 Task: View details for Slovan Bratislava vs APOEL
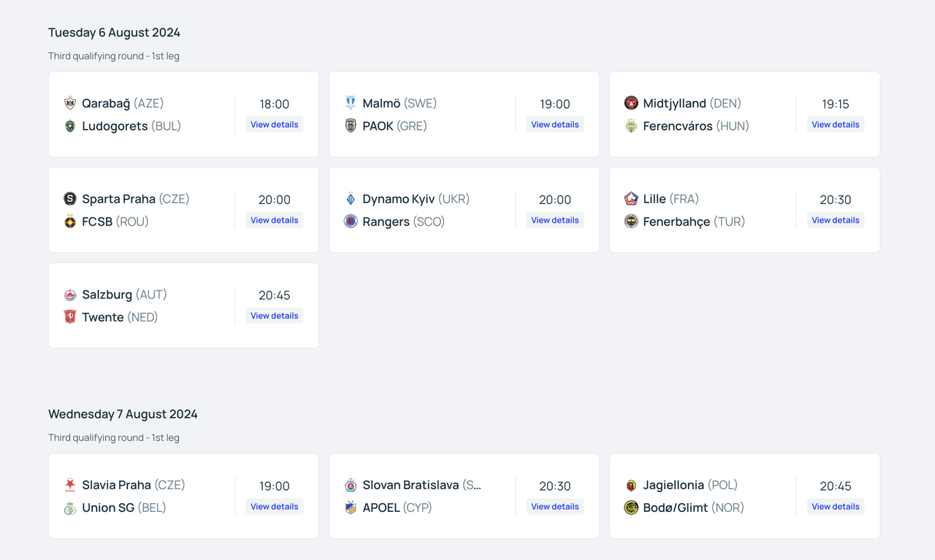click(x=555, y=507)
